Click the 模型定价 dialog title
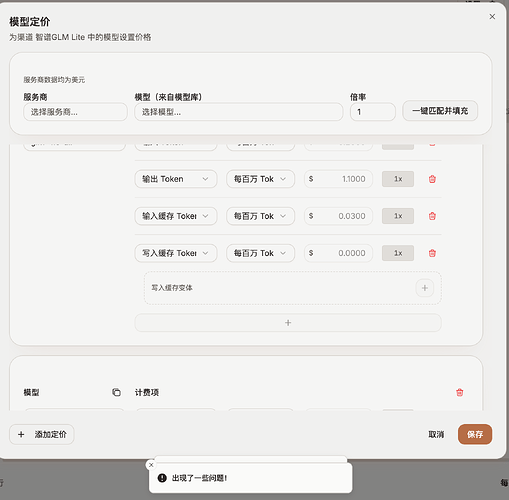This screenshot has width=509, height=500. 30,22
